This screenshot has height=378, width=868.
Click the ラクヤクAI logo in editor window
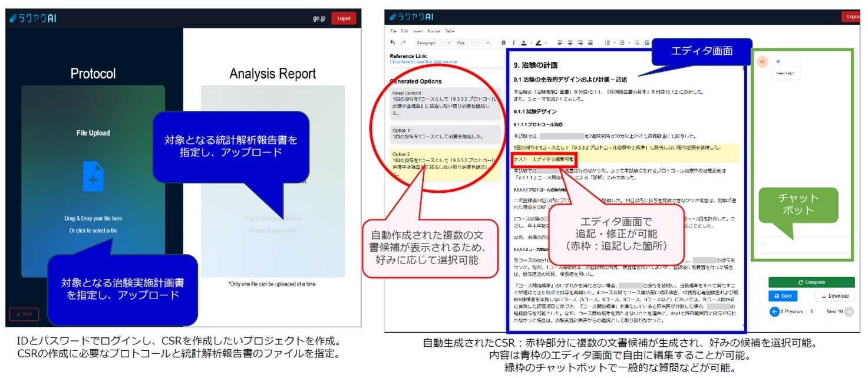click(x=411, y=17)
